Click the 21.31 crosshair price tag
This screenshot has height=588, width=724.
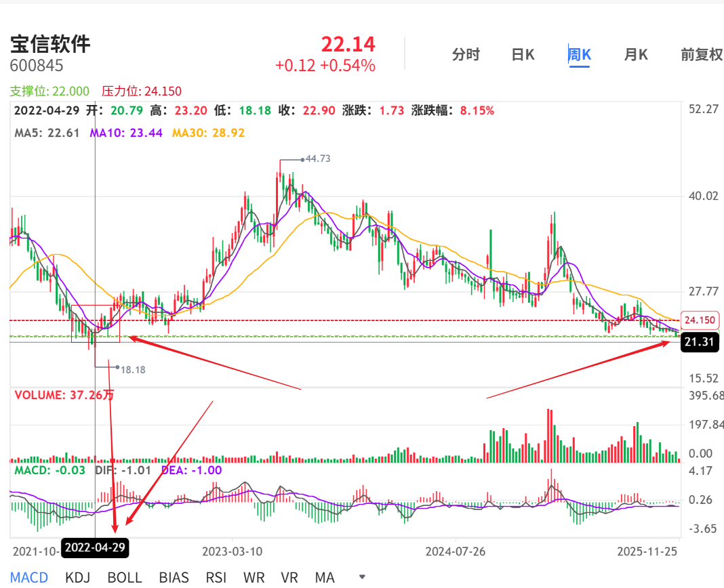coord(700,342)
